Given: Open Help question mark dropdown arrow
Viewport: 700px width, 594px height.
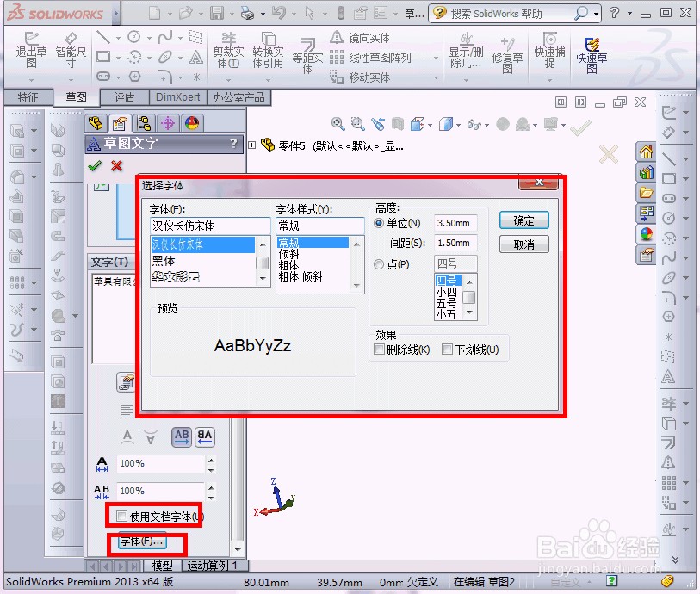Looking at the screenshot, I should click(x=629, y=14).
